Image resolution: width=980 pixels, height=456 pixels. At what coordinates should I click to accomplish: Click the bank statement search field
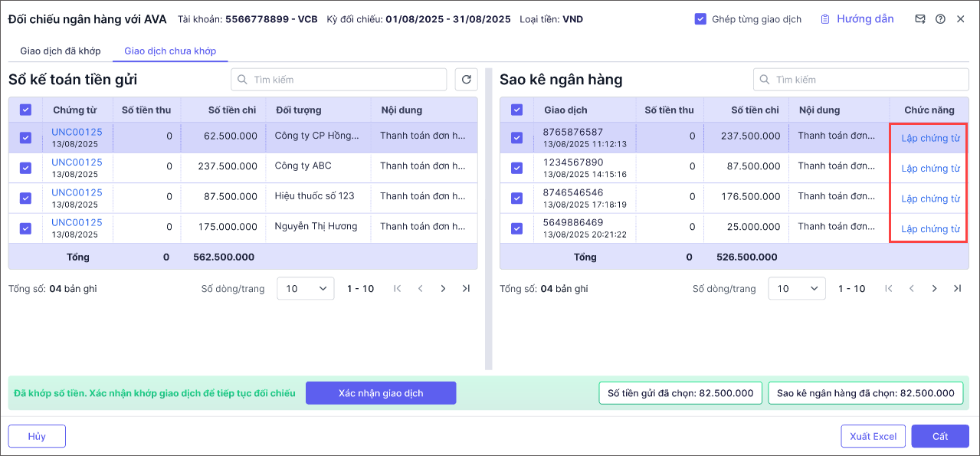tap(862, 80)
